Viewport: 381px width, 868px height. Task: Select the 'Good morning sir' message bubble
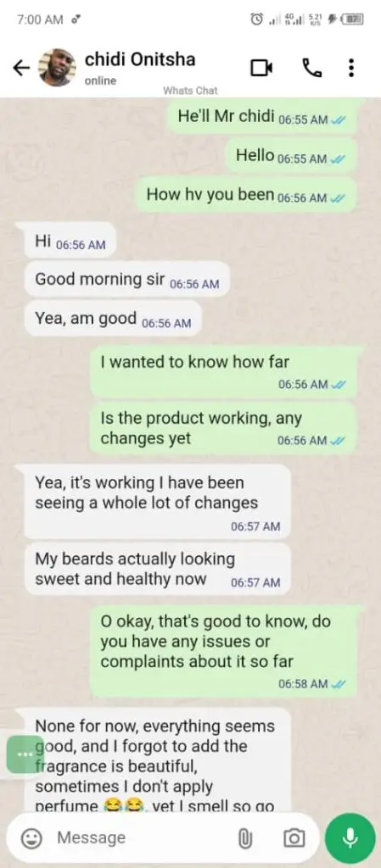click(x=126, y=280)
